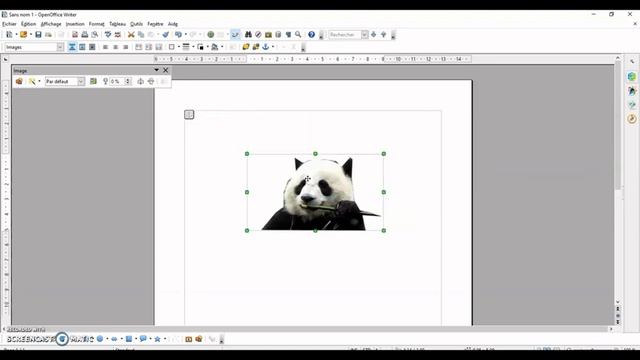Expand the Filter icon dropdown arrow
Screen dimensions: 640x360
pyautogui.click(x=39, y=82)
